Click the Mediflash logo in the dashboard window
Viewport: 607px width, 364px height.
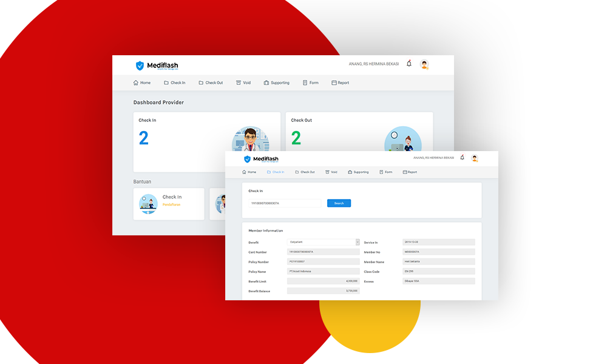pos(157,66)
